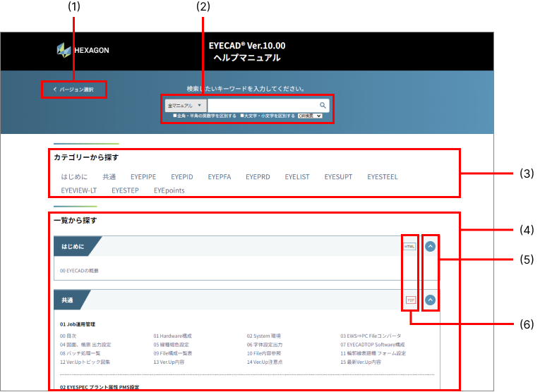Open 03 EWS⇒PC Fileコンバータ document
The image size is (540, 392).
click(x=371, y=336)
